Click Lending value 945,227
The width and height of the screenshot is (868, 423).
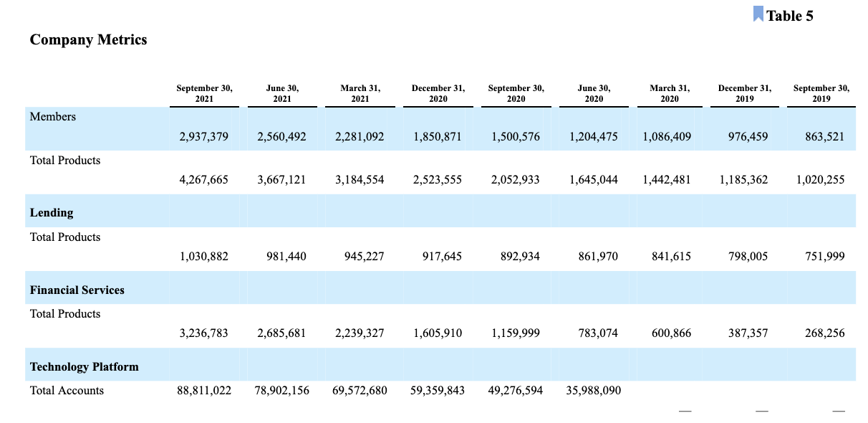(x=365, y=256)
